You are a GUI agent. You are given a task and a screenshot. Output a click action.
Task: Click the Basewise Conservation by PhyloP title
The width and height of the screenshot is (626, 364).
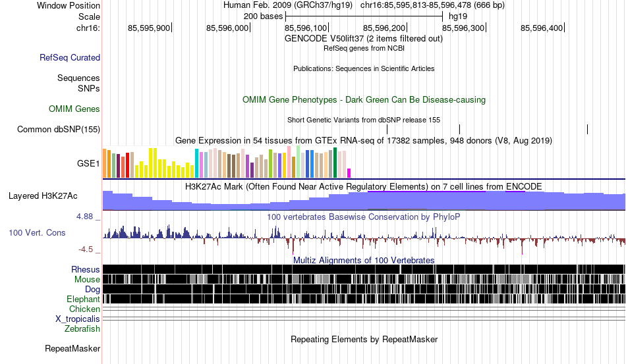(364, 217)
